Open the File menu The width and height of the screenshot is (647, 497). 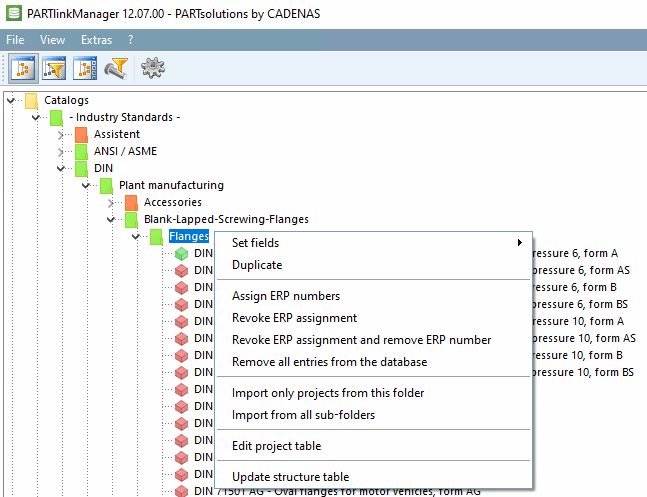coord(15,40)
